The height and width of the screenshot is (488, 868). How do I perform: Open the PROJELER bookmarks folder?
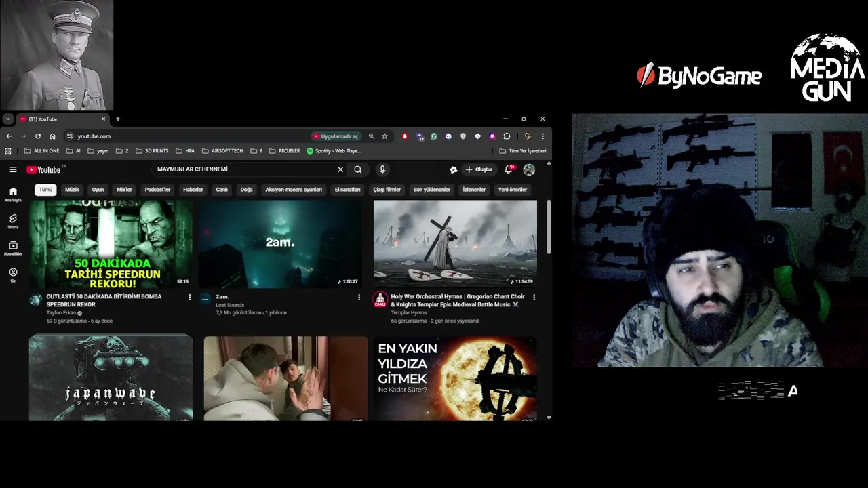[284, 151]
